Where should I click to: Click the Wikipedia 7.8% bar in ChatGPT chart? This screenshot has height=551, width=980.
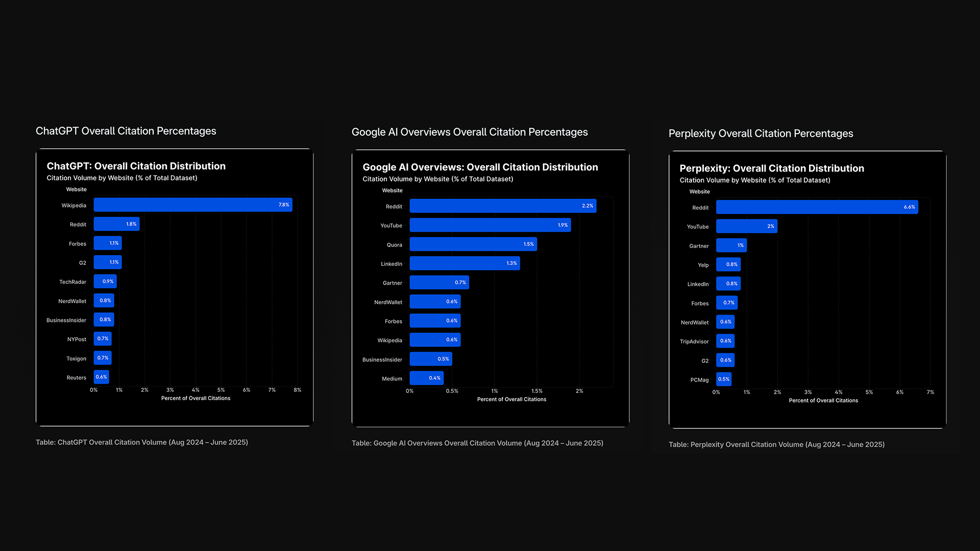193,205
